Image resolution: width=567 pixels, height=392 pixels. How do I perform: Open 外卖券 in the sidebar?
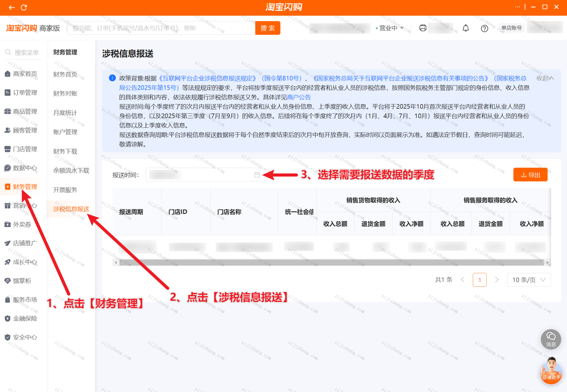(18, 224)
